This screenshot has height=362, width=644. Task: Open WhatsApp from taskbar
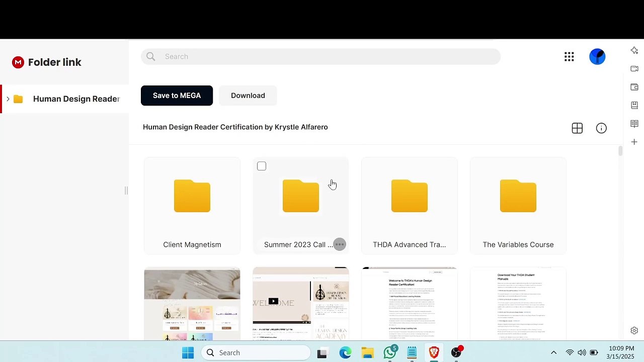pyautogui.click(x=390, y=353)
